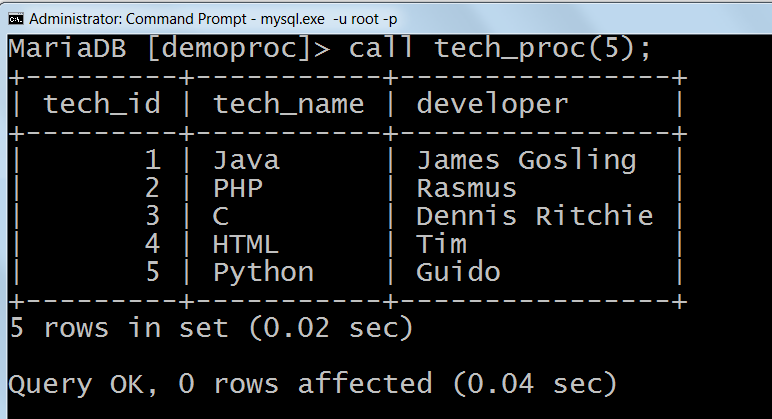Select the developer column header
The image size is (772, 419).
pyautogui.click(x=492, y=104)
